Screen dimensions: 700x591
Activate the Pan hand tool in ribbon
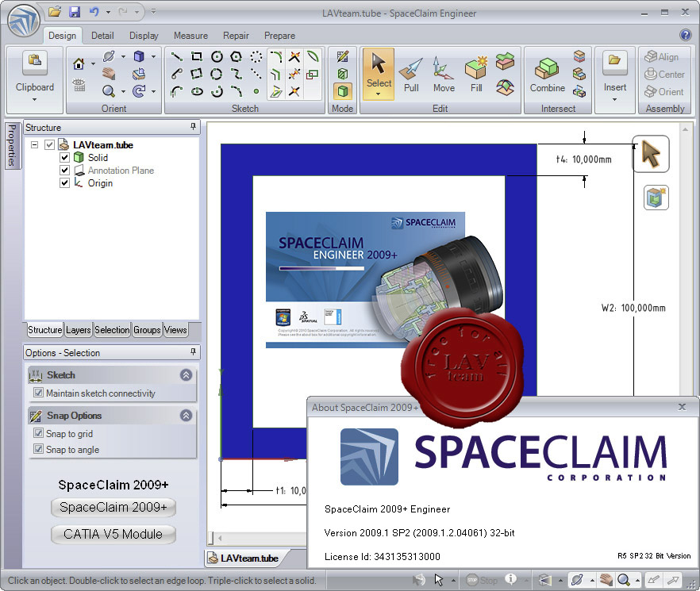click(108, 74)
